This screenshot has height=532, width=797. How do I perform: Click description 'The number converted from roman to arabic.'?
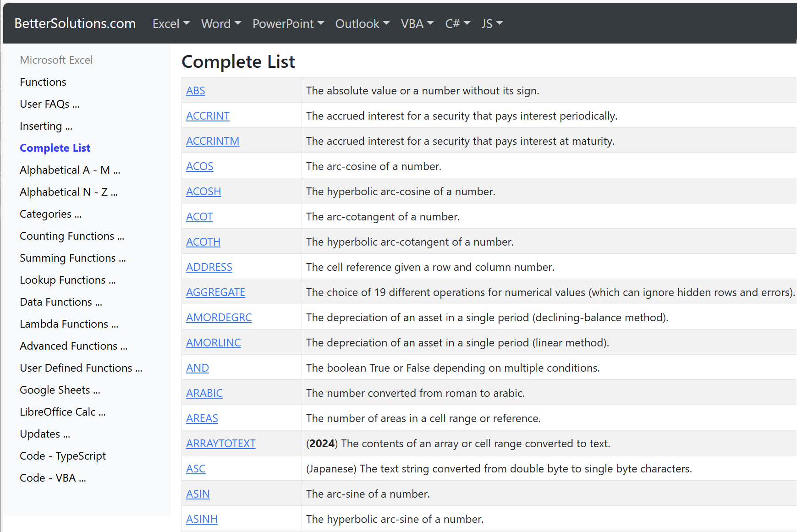415,393
